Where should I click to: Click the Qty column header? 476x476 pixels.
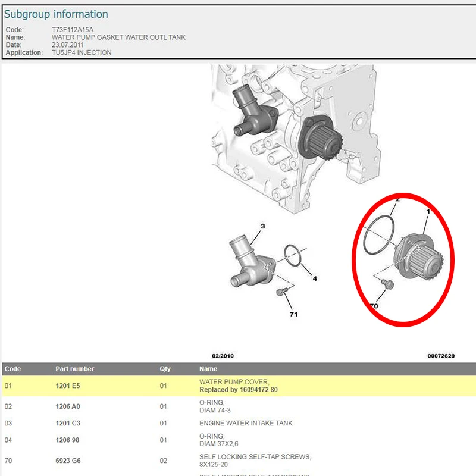pyautogui.click(x=165, y=369)
